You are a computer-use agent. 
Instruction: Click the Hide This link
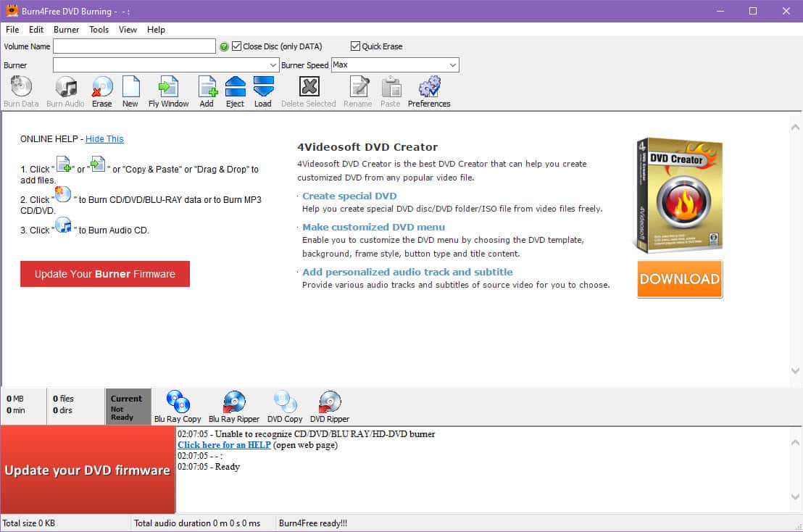(x=104, y=138)
